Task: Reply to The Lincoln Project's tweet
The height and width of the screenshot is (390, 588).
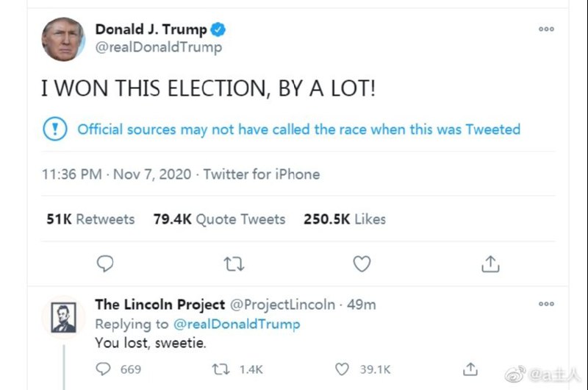Action: (104, 369)
